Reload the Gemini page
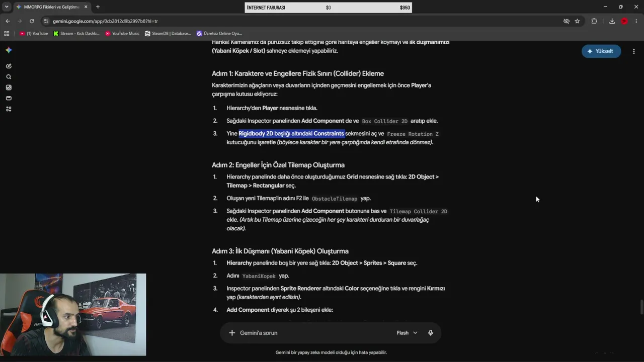 pyautogui.click(x=32, y=21)
